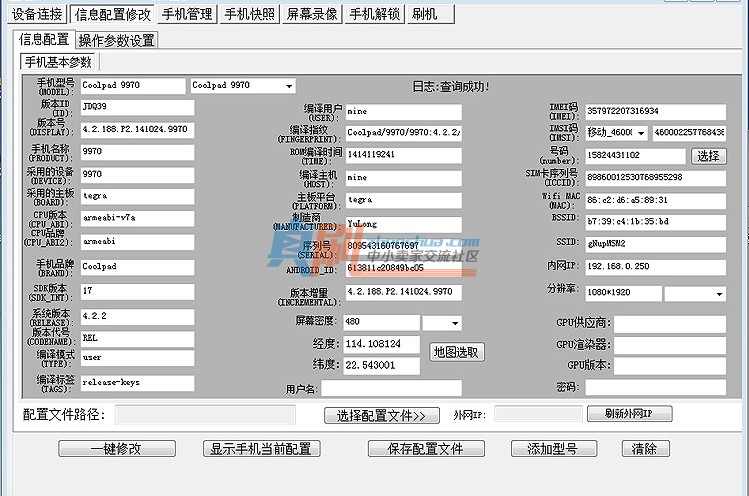Click the BOARD field showing tegra
749x496 pixels.
(137, 196)
